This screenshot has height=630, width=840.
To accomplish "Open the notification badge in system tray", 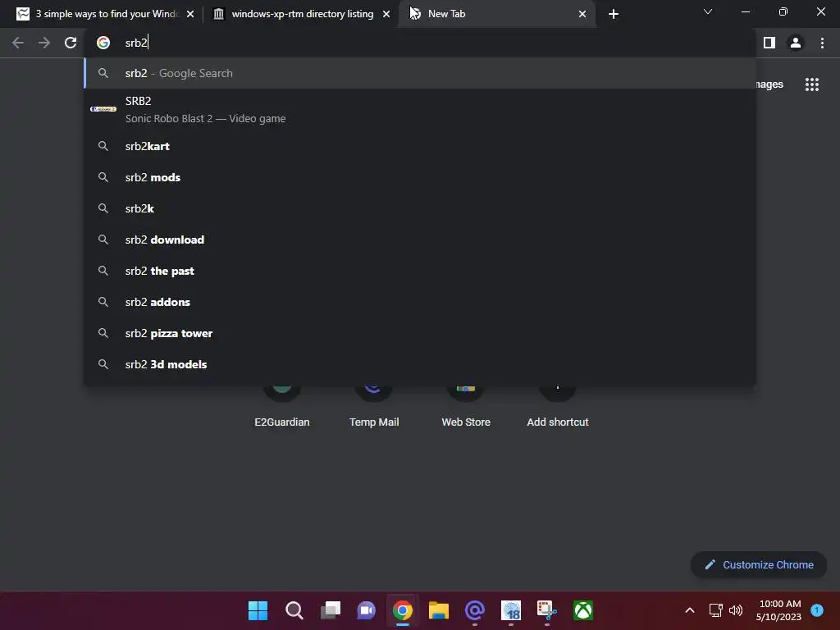I will click(x=817, y=609).
